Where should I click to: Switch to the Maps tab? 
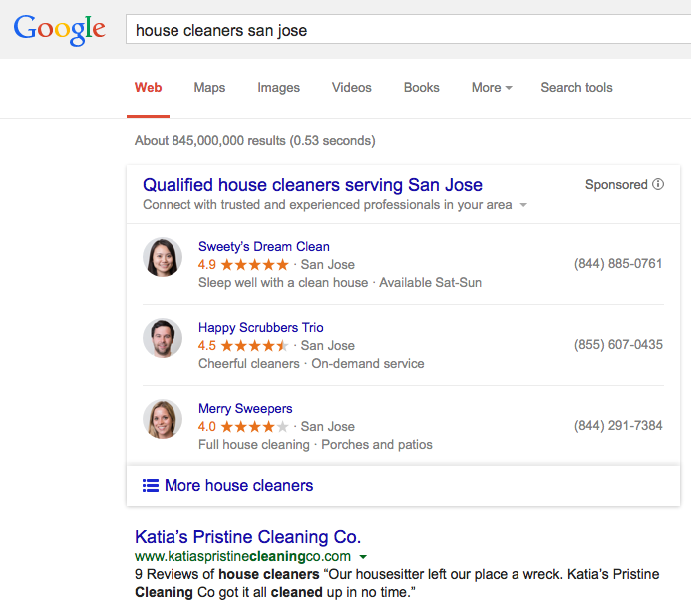point(209,88)
